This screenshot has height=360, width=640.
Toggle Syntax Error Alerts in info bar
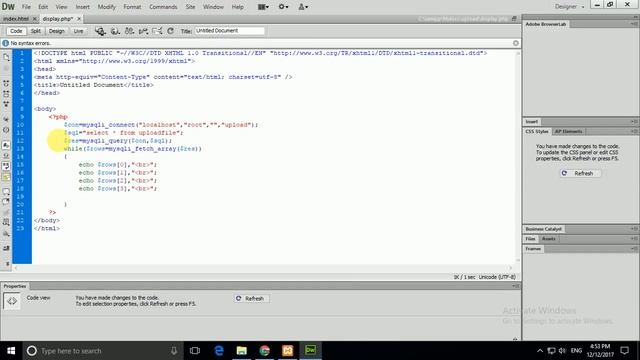(x=6, y=177)
